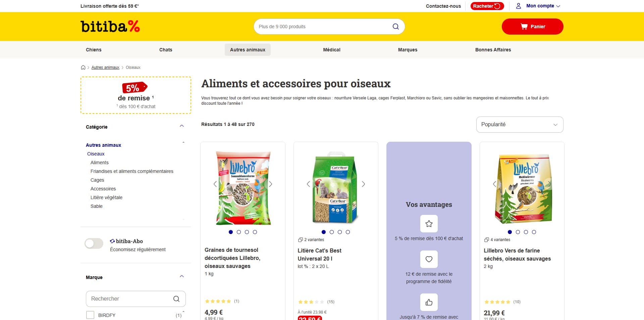Screen dimensions: 644x320
Task: Show next image of Cat's Best litter
Action: click(363, 184)
